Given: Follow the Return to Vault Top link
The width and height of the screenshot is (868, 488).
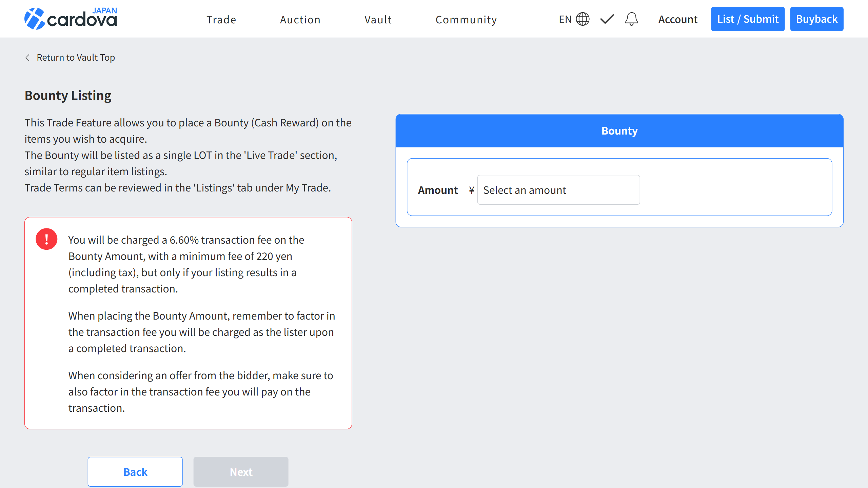Looking at the screenshot, I should click(76, 58).
